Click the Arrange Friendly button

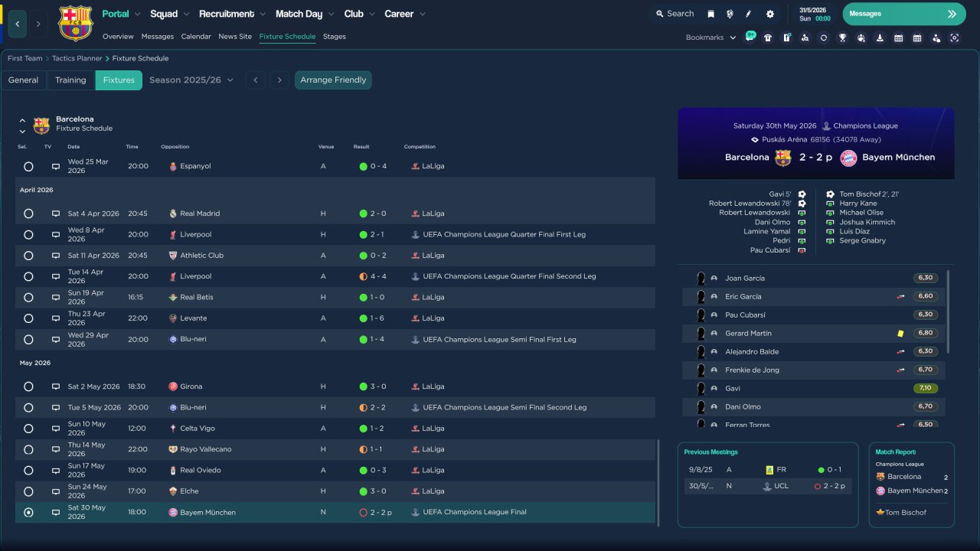pos(333,80)
